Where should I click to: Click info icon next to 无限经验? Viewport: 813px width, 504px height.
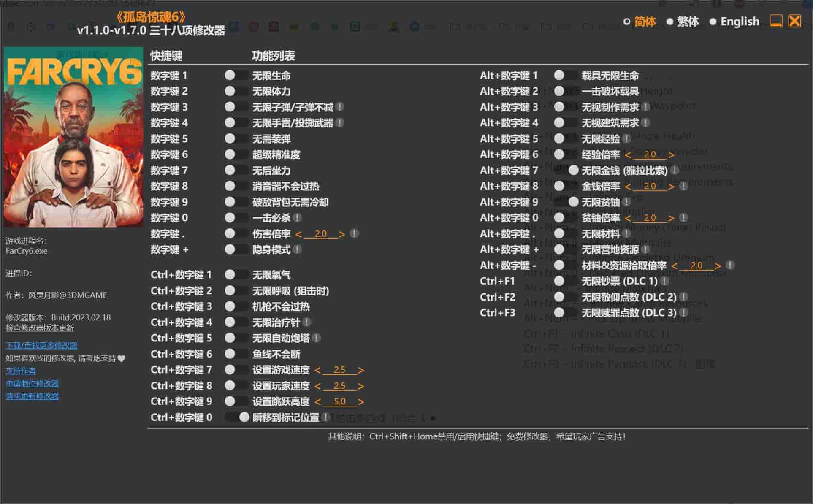pos(626,139)
